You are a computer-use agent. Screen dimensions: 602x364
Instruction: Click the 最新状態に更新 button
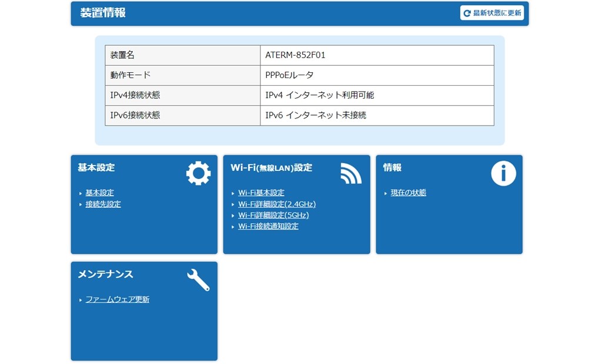493,13
